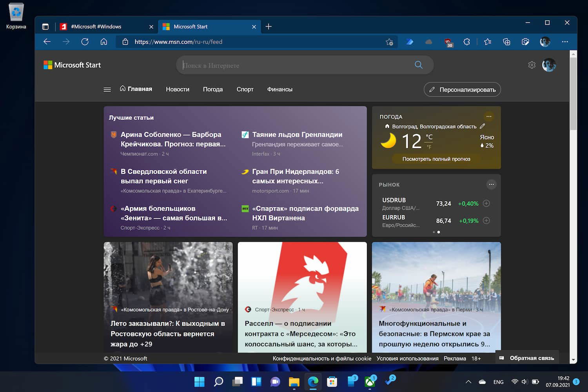
Task: Open Collections in the Edge toolbar
Action: pyautogui.click(x=506, y=42)
